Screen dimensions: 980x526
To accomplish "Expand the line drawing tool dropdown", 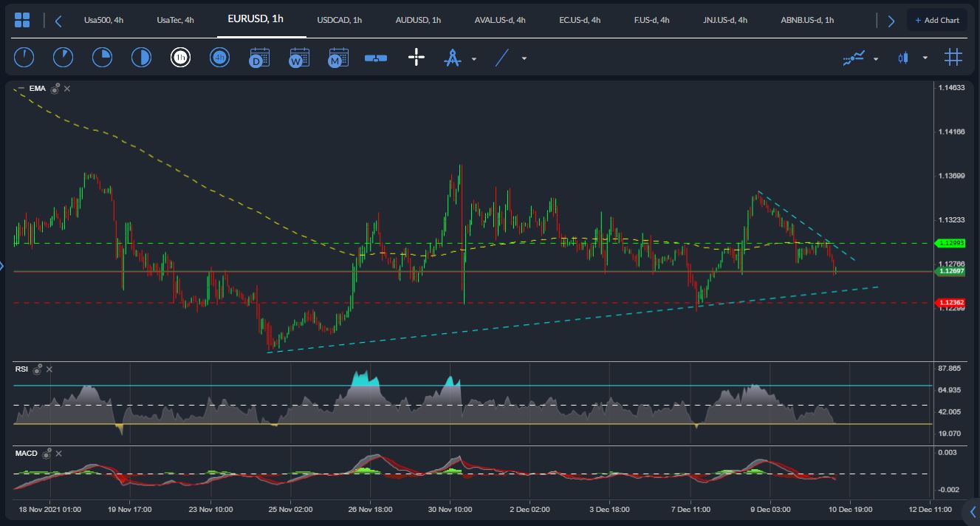I will pyautogui.click(x=524, y=58).
